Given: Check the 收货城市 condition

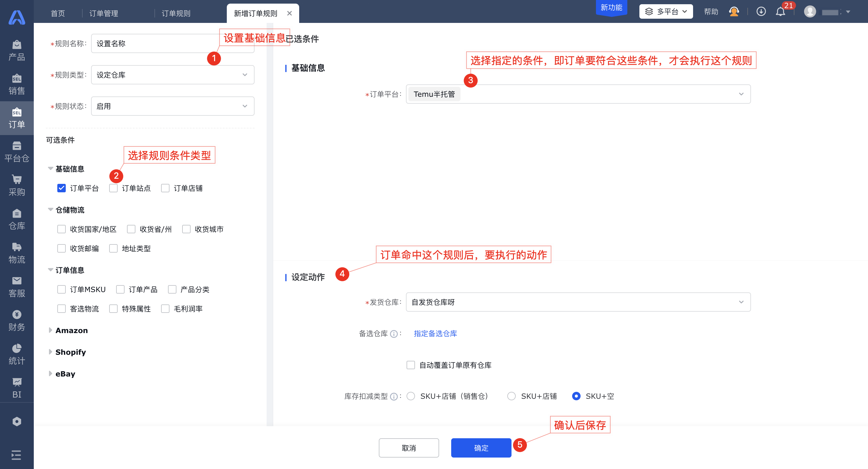Looking at the screenshot, I should pos(186,229).
